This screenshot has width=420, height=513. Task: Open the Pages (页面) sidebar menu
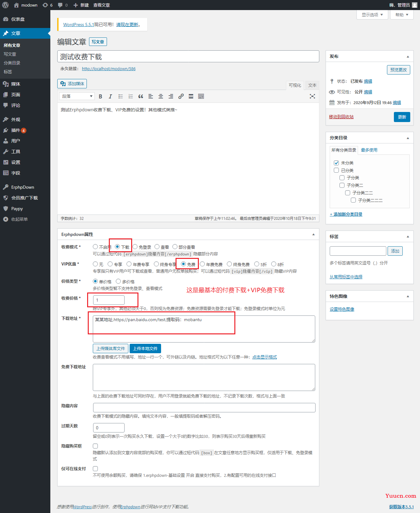[25, 95]
